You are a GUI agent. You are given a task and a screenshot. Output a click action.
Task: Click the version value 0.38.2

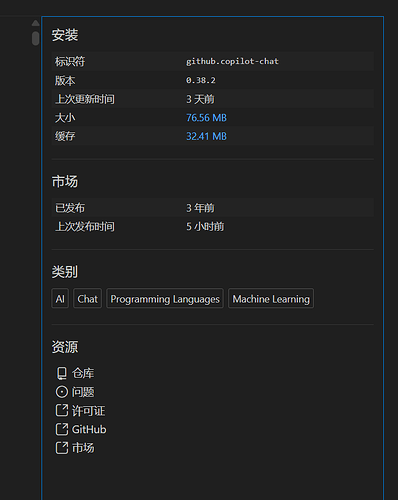tap(201, 80)
